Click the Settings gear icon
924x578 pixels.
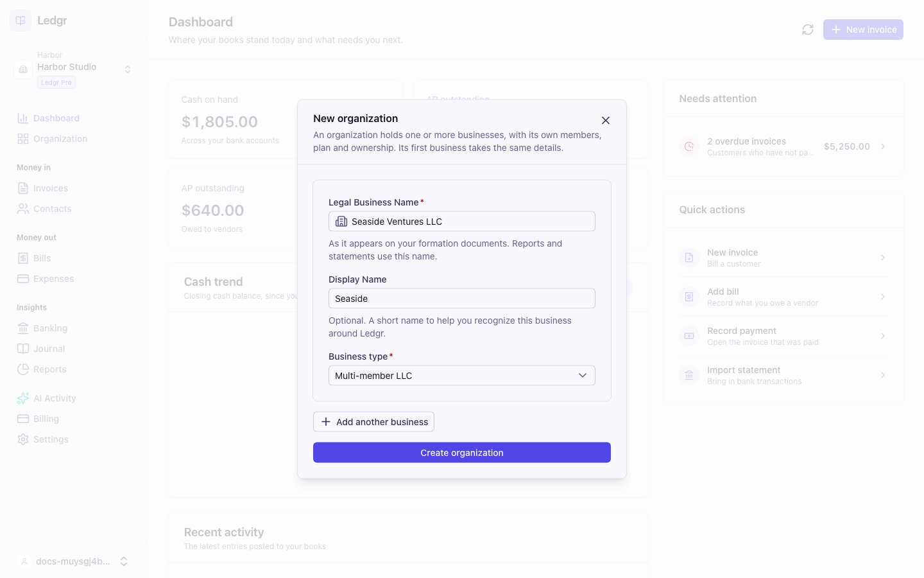click(23, 439)
